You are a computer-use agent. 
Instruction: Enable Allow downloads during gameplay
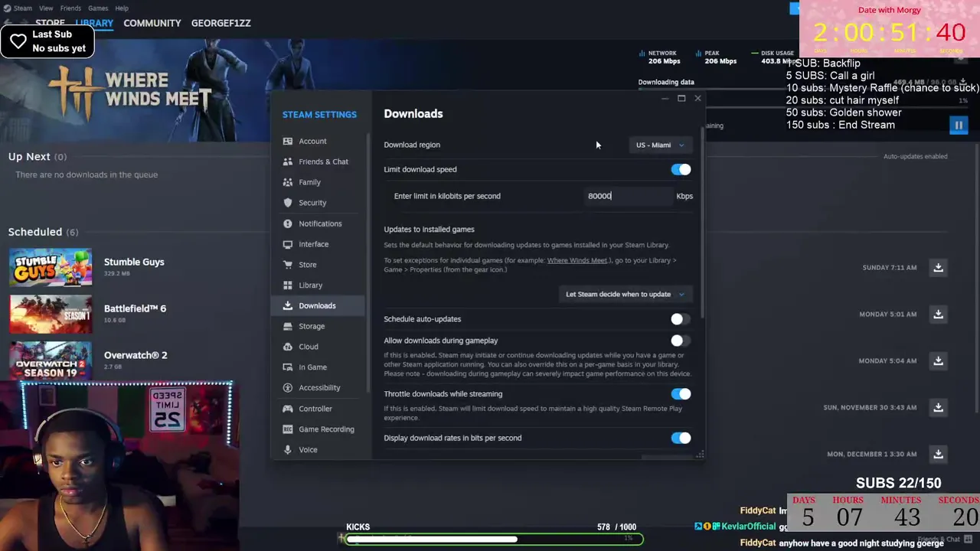(681, 341)
